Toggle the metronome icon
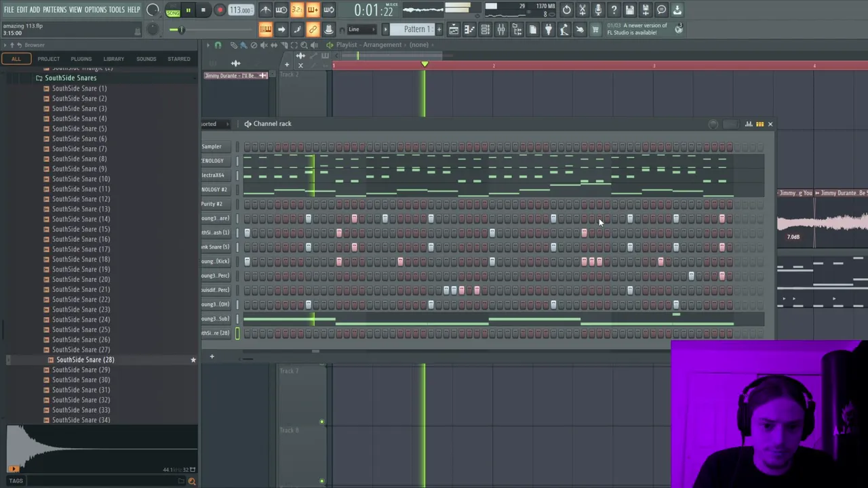Image resolution: width=868 pixels, height=488 pixels. 265,10
